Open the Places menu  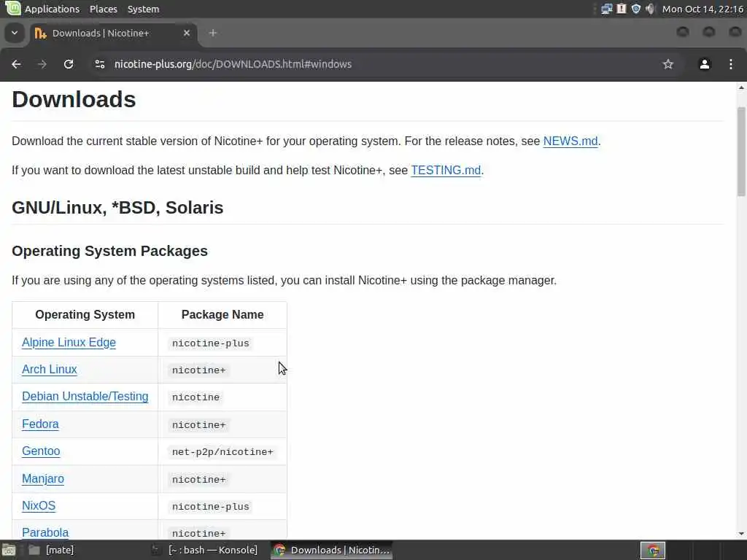[x=104, y=9]
